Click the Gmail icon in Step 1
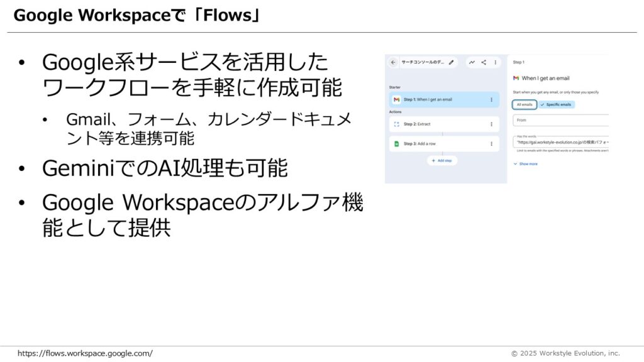 [x=396, y=99]
